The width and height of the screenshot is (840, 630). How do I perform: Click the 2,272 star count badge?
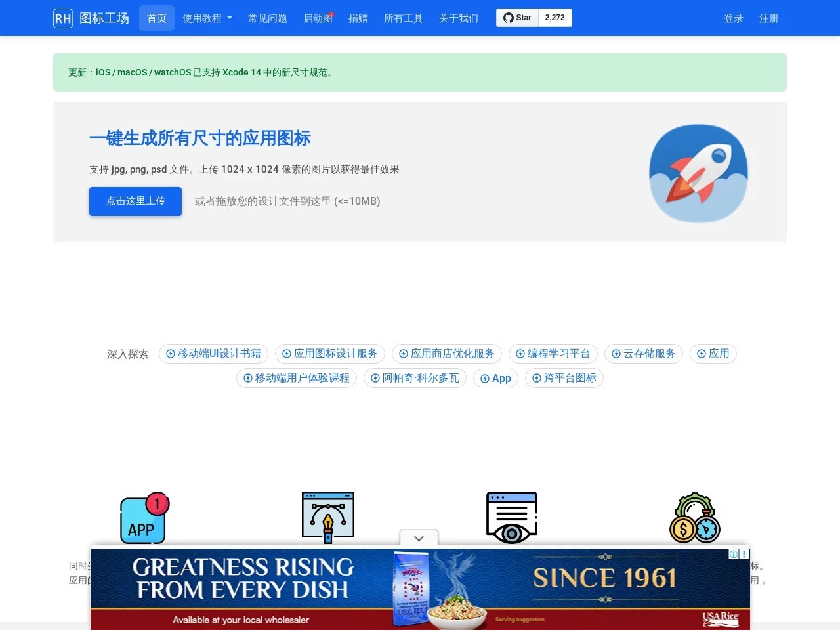555,18
